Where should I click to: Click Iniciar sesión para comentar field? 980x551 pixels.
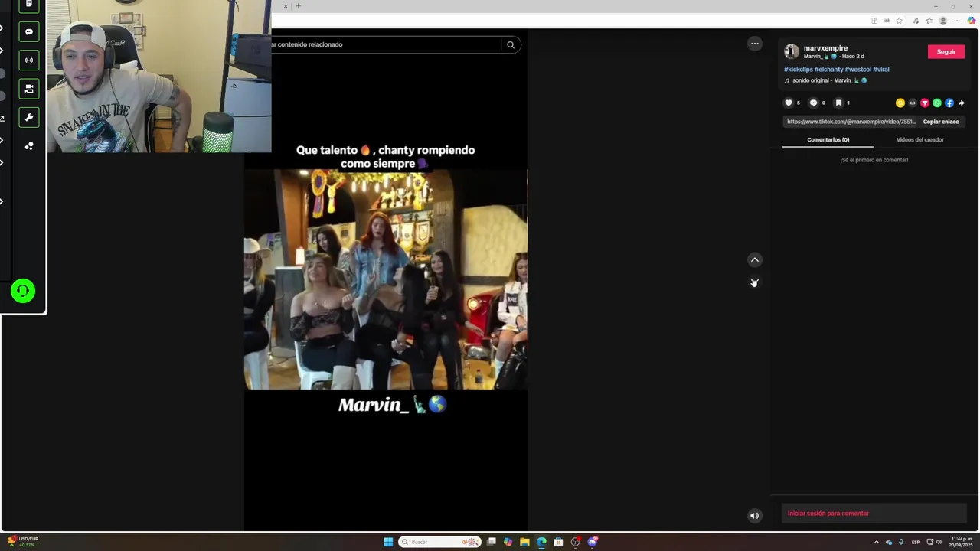[x=874, y=514]
